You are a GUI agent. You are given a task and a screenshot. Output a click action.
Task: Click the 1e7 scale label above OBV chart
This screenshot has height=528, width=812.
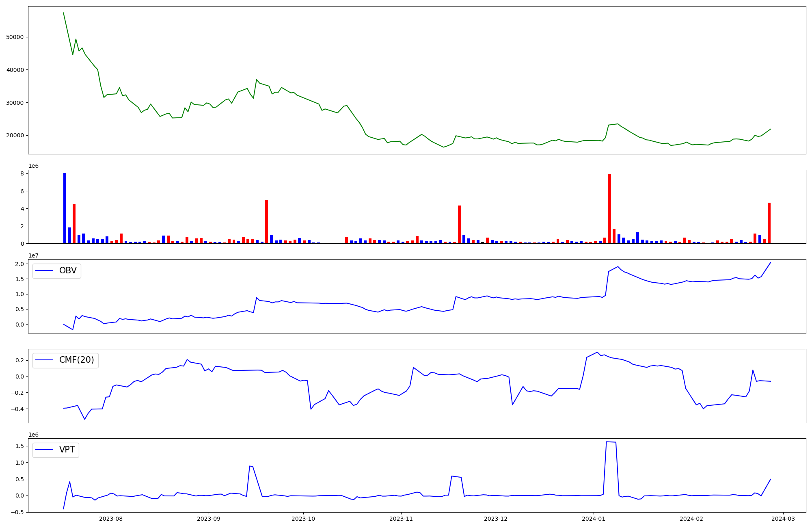(34, 255)
